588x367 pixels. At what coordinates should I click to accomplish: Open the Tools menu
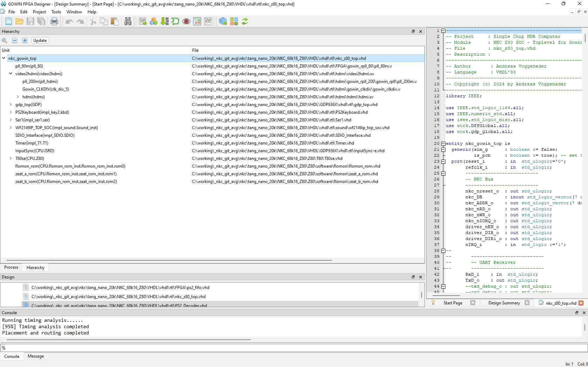point(56,12)
